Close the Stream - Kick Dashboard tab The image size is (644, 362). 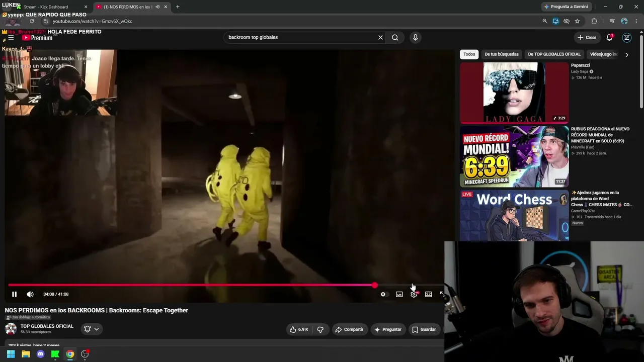86,7
